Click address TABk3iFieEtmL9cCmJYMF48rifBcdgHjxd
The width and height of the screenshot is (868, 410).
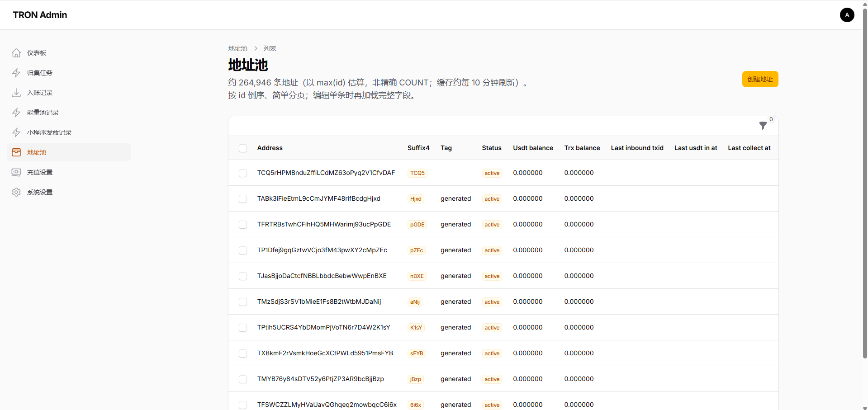[319, 198]
